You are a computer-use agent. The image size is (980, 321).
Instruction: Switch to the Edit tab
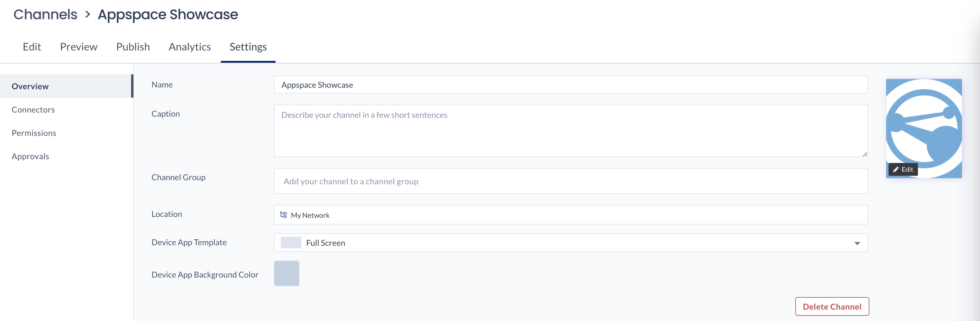pos(31,47)
